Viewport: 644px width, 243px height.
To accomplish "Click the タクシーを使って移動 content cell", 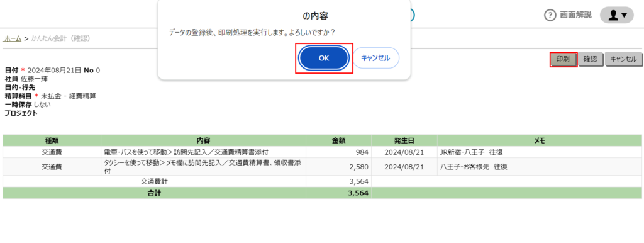I will [203, 167].
